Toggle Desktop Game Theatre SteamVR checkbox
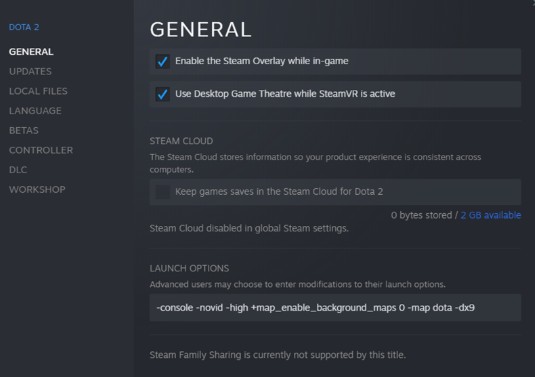This screenshot has width=535, height=377. coord(162,94)
